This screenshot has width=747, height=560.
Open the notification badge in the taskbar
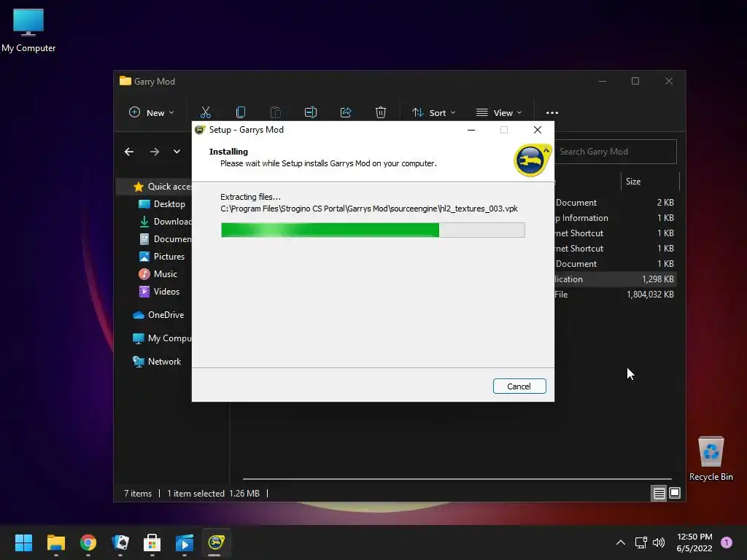click(x=727, y=542)
